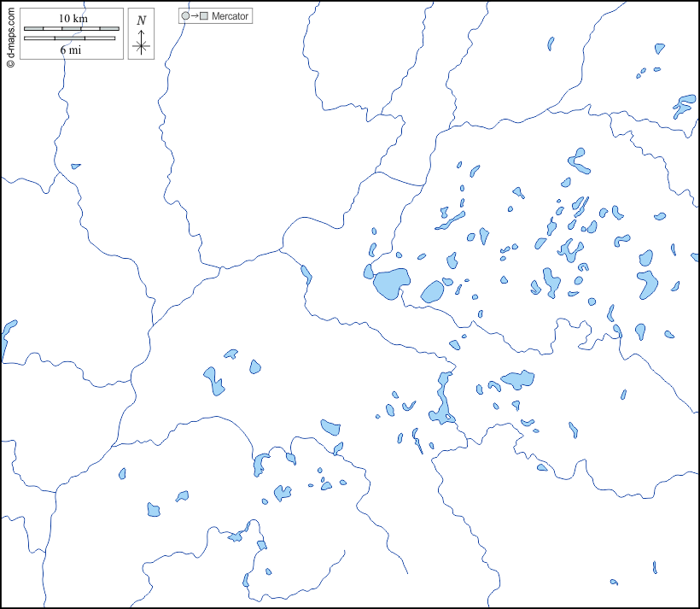Image resolution: width=700 pixels, height=609 pixels.
Task: Click the kilometer scale bar
Action: click(x=71, y=29)
